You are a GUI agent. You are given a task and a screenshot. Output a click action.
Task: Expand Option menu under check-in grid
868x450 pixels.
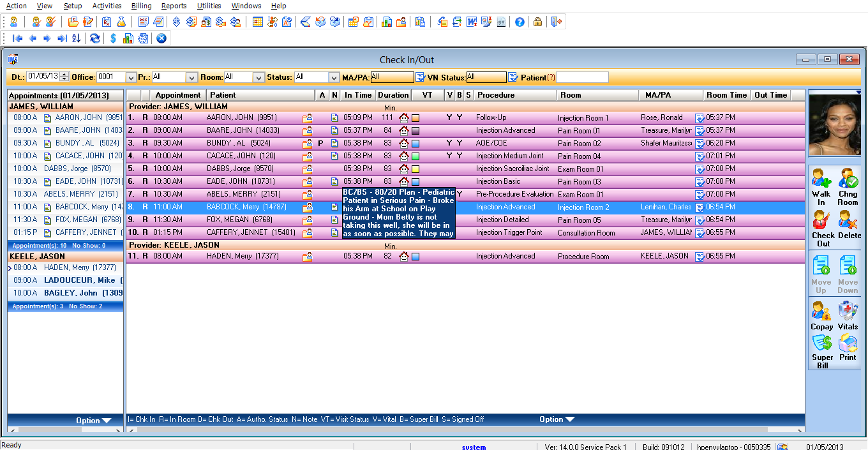pyautogui.click(x=557, y=419)
